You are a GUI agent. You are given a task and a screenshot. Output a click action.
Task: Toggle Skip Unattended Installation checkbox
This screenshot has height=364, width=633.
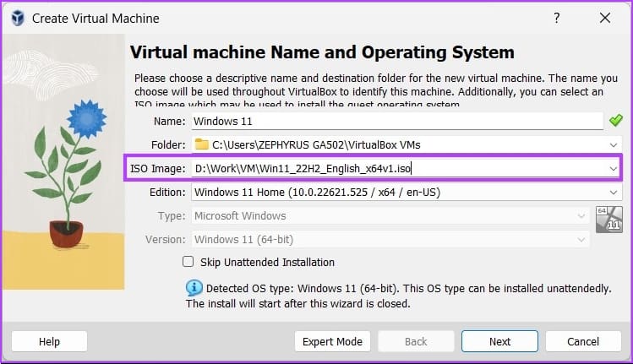pos(188,262)
